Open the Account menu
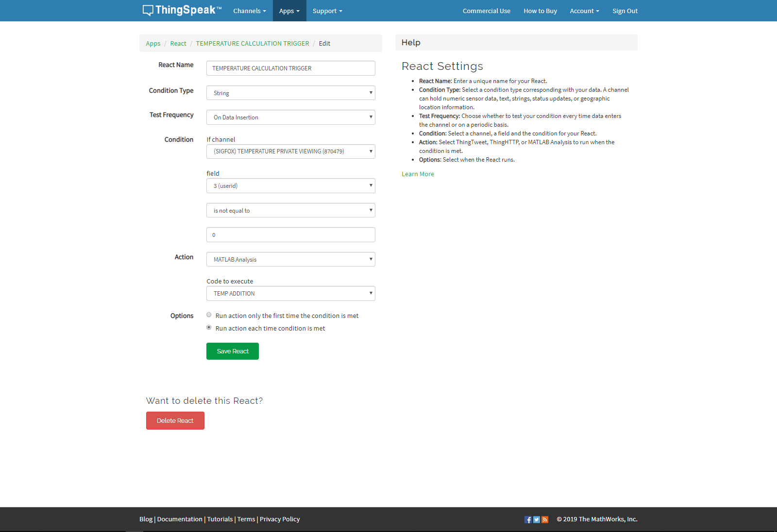This screenshot has height=532, width=777. click(584, 11)
